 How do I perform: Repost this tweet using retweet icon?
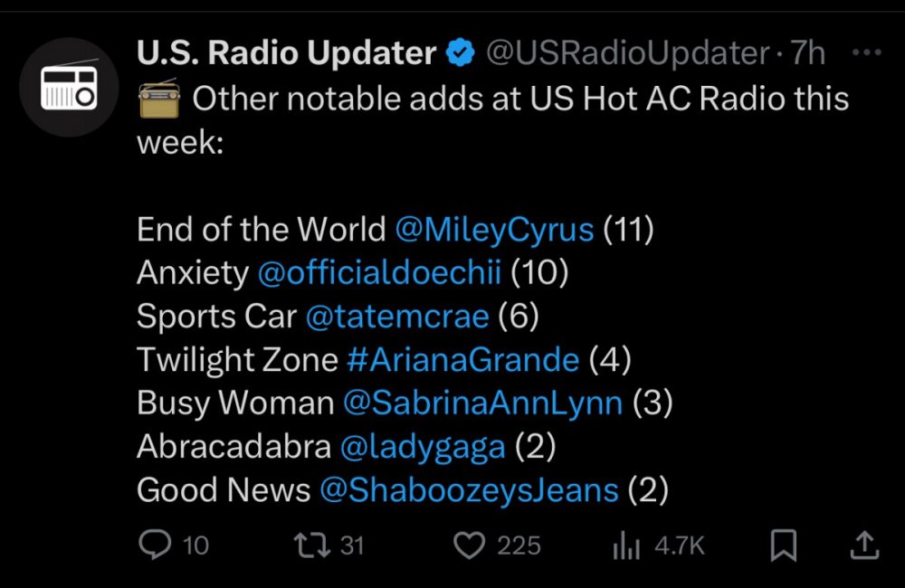[x=312, y=545]
